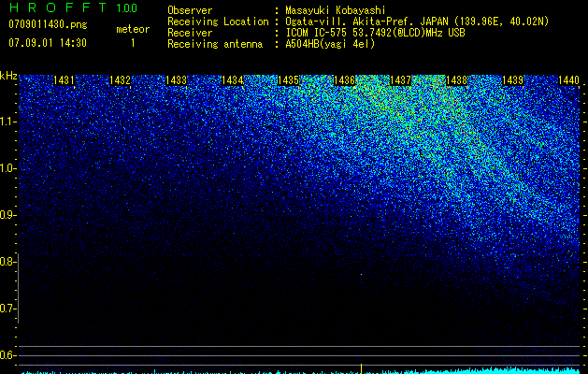
Task: Select observer name Masayuki Kobayashi
Action: pos(335,10)
